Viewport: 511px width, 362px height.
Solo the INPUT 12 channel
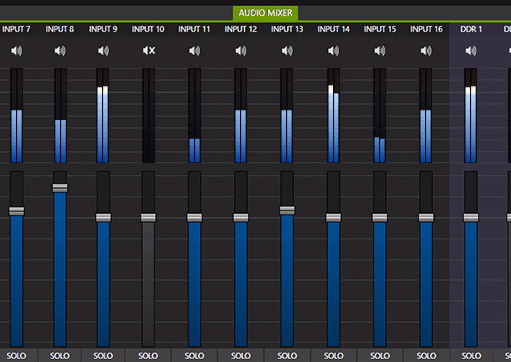241,356
